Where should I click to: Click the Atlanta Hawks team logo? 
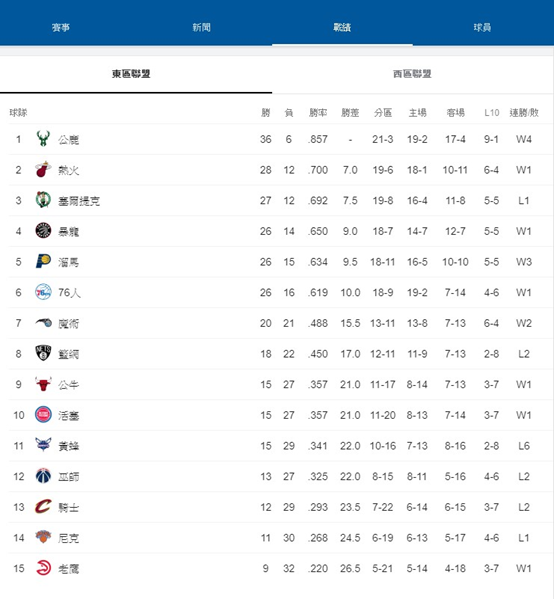tap(43, 568)
